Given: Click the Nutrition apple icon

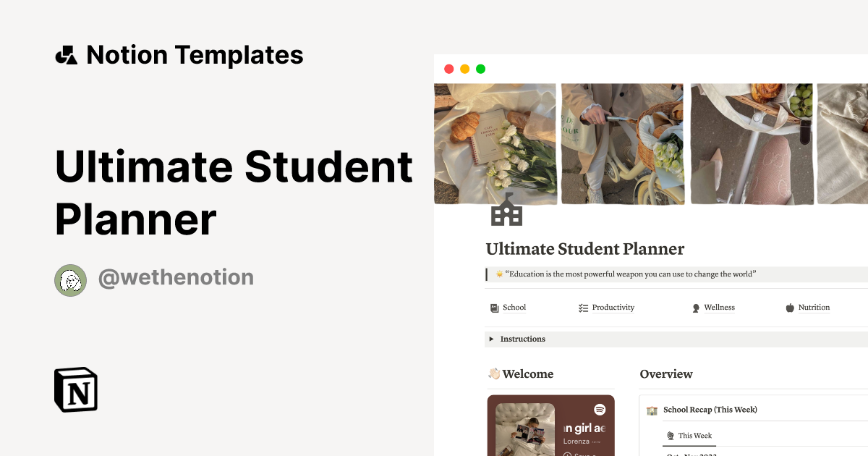Looking at the screenshot, I should [790, 307].
